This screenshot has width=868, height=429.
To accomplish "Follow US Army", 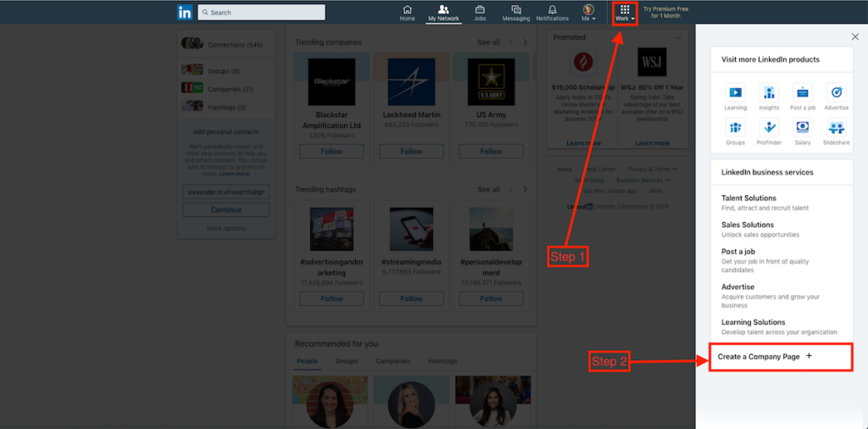I will click(491, 151).
